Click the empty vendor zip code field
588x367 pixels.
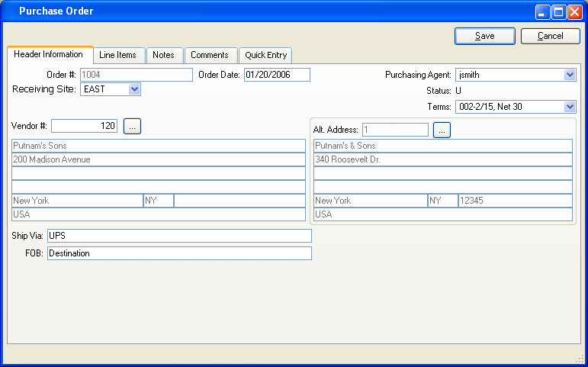tap(239, 201)
